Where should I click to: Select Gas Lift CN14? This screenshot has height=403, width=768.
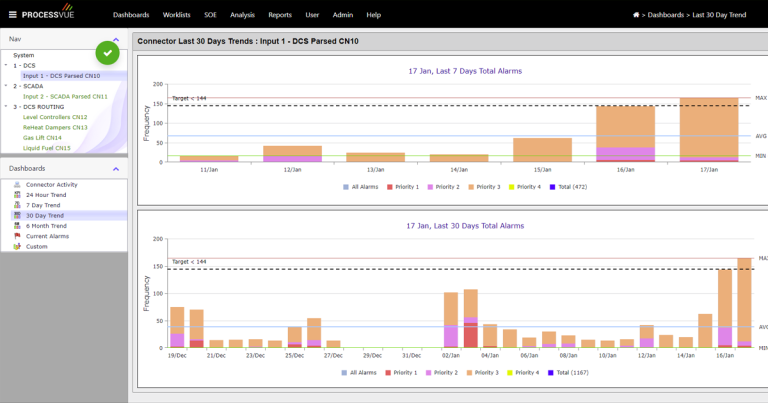(x=42, y=138)
